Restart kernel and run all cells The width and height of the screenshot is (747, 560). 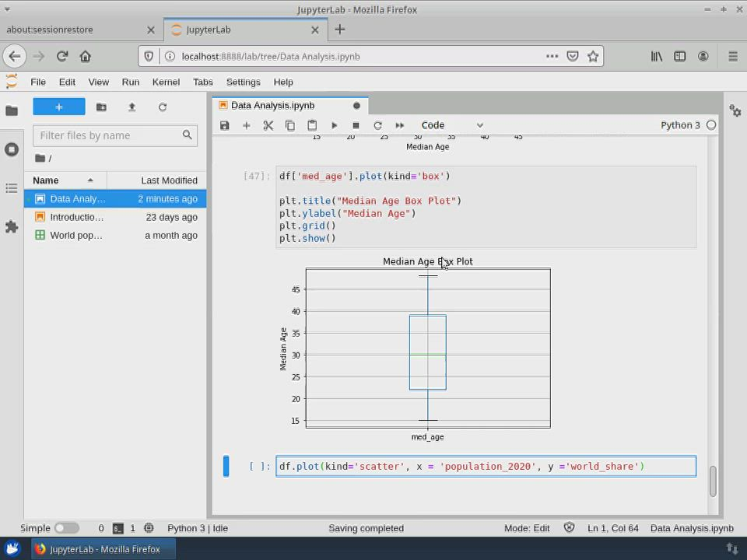400,125
